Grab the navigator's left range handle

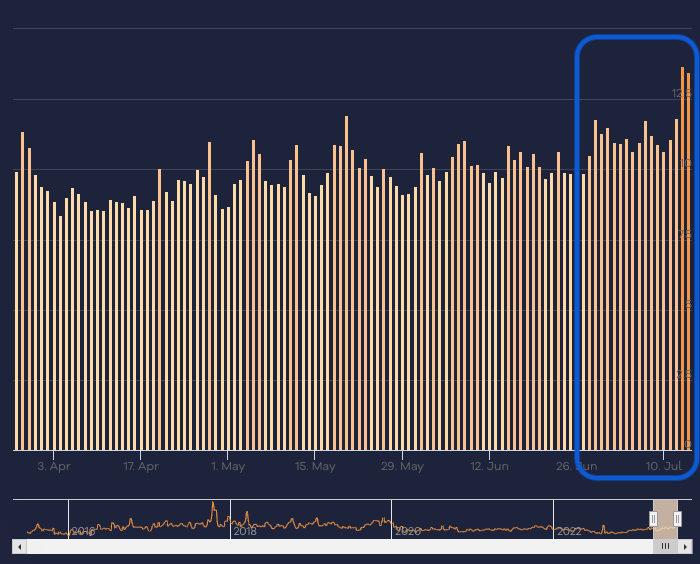click(x=653, y=519)
